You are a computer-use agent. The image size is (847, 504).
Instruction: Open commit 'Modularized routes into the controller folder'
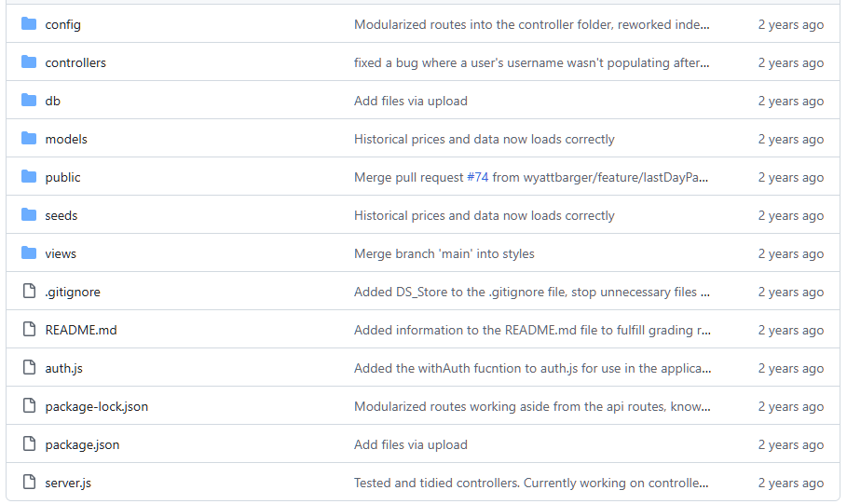pos(531,25)
